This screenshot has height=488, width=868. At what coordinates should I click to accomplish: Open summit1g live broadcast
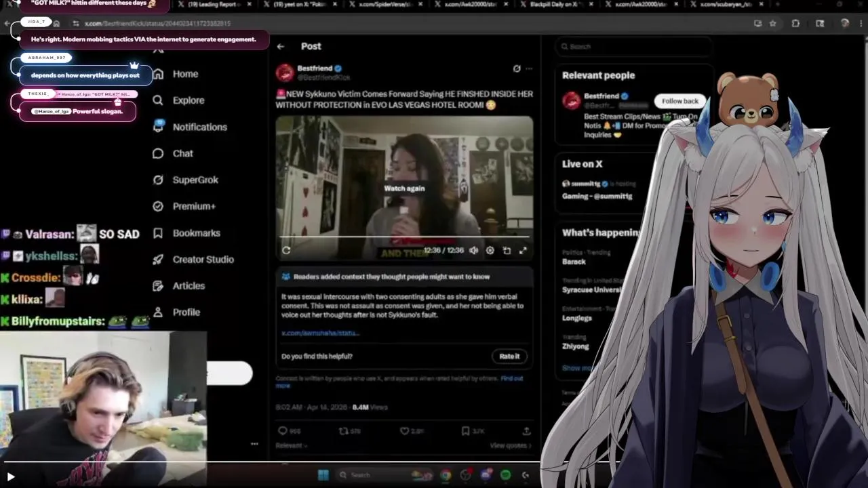point(597,190)
